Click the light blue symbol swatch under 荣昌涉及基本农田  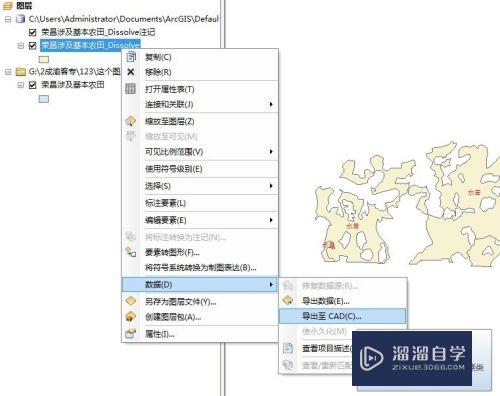click(44, 99)
